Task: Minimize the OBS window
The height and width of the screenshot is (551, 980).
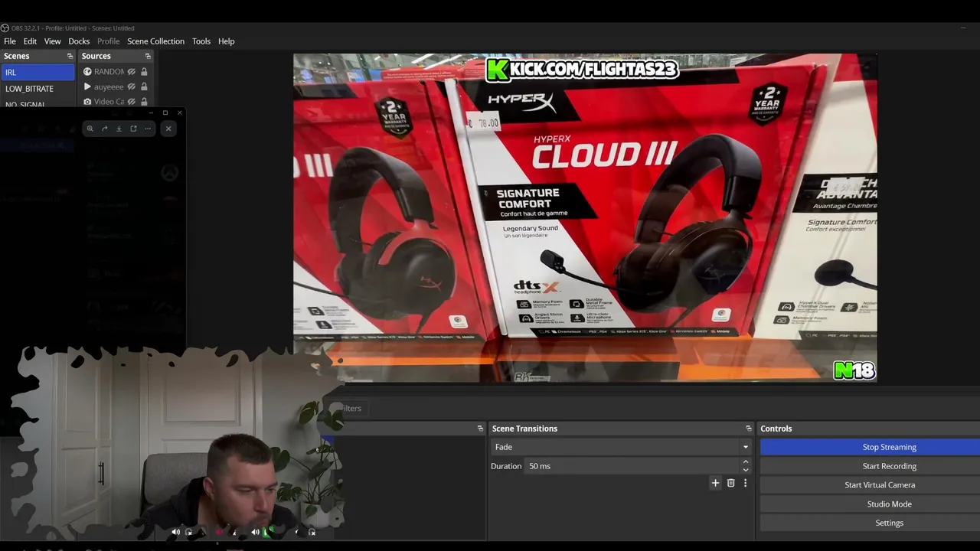Action: pos(963,28)
